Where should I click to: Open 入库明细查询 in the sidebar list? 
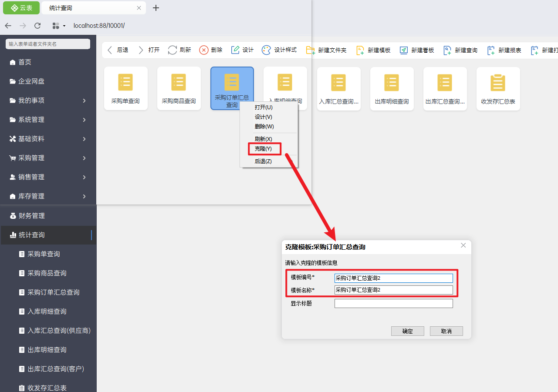coord(48,312)
